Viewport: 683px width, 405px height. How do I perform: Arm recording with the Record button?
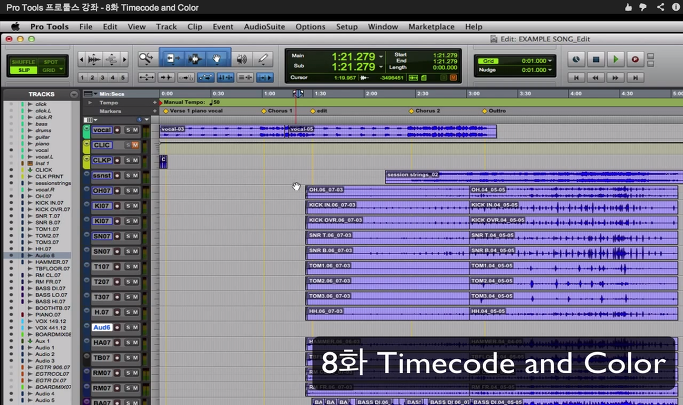635,59
